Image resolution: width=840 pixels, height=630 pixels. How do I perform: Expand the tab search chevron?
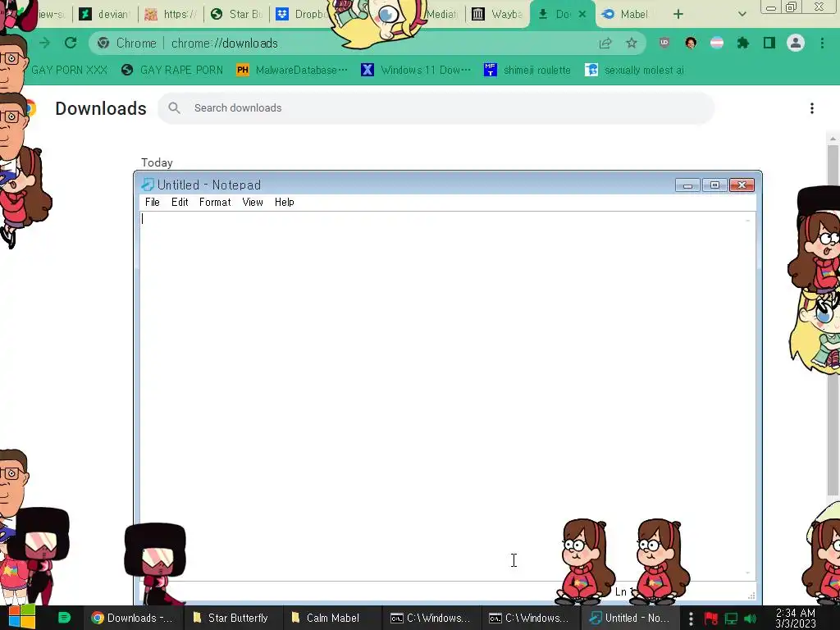point(742,15)
